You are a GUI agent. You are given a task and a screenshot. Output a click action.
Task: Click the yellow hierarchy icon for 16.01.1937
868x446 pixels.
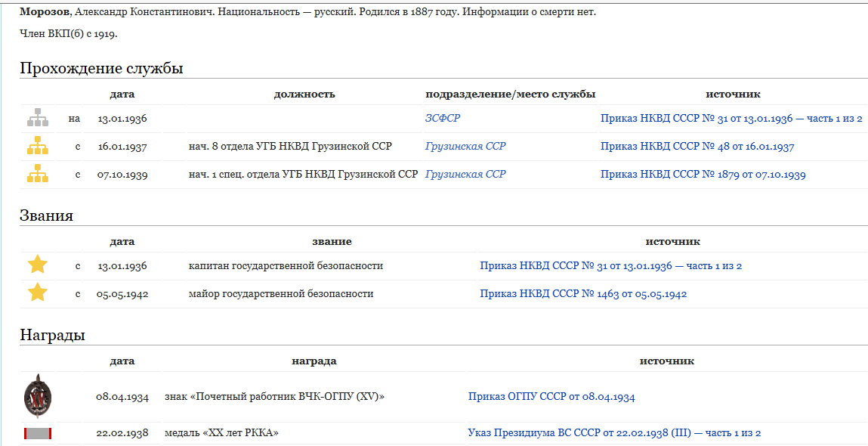pyautogui.click(x=38, y=147)
